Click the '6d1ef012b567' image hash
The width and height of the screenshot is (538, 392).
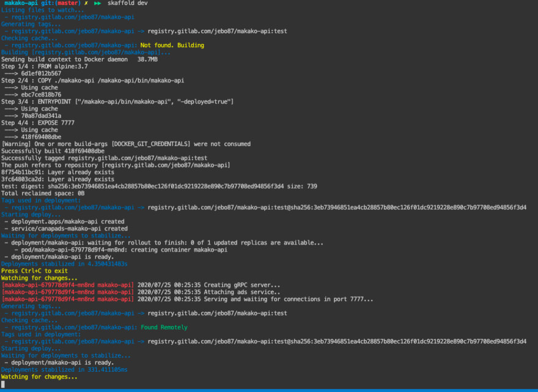(41, 73)
